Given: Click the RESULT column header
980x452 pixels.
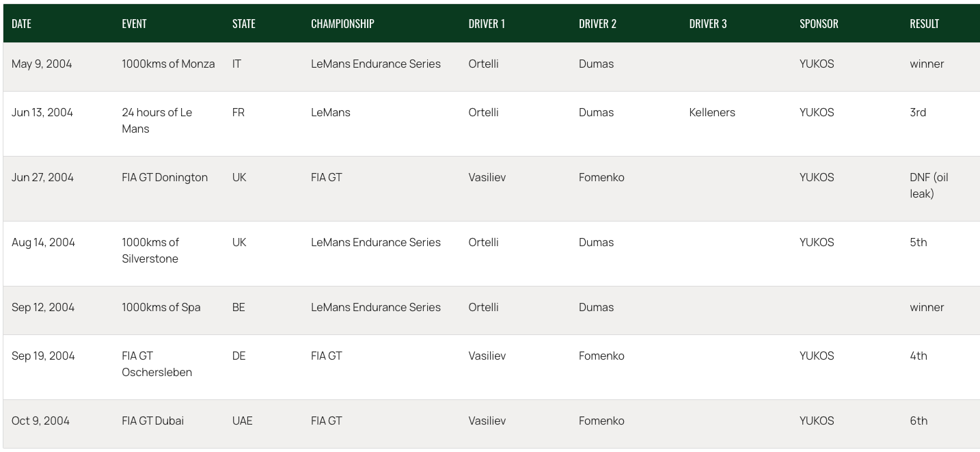Looking at the screenshot, I should [x=924, y=23].
